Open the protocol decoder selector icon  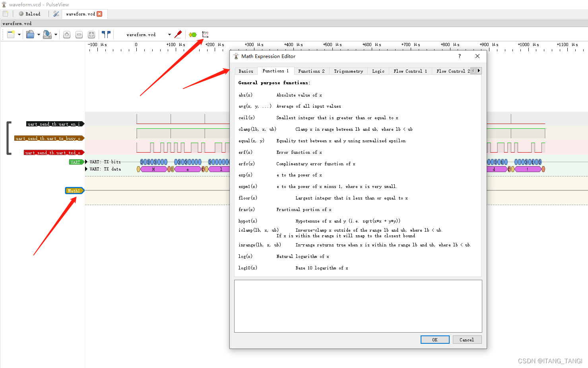(x=193, y=35)
